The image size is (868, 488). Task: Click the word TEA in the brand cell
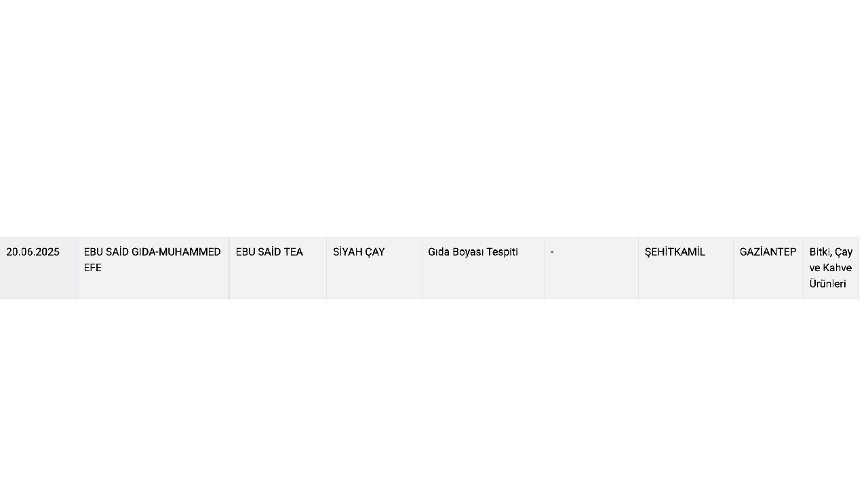coord(293,252)
